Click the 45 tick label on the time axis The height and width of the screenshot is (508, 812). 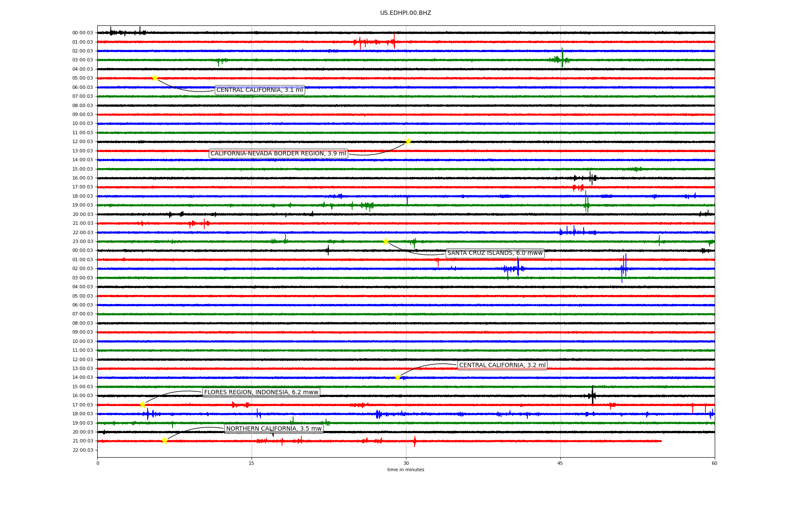click(x=560, y=463)
